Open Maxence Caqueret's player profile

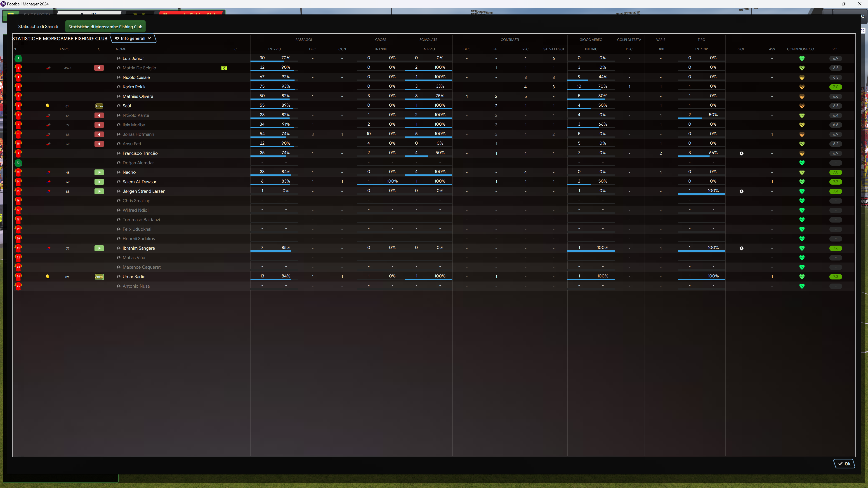pyautogui.click(x=142, y=267)
